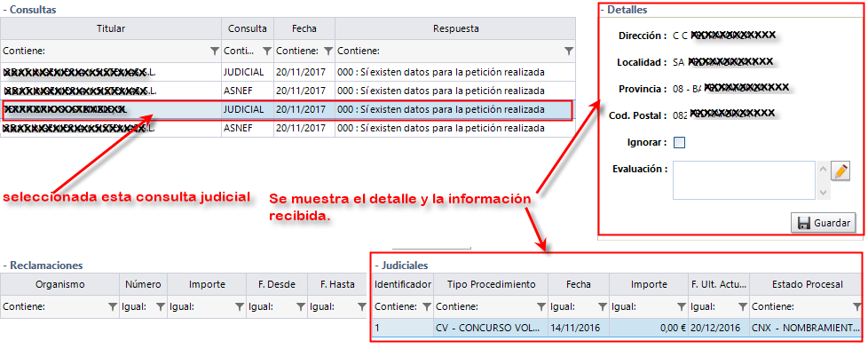Click the 0,00 € amount cell
The width and height of the screenshot is (868, 349).
(648, 328)
